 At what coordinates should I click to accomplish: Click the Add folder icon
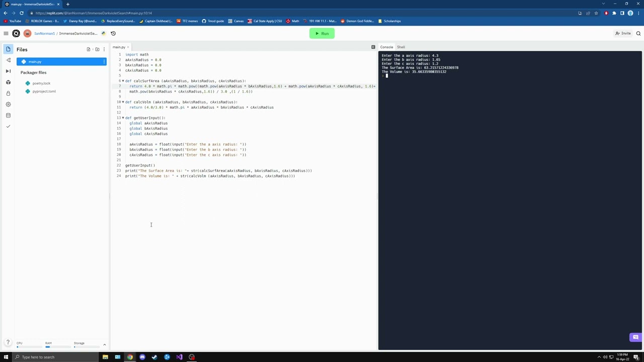pos(97,49)
